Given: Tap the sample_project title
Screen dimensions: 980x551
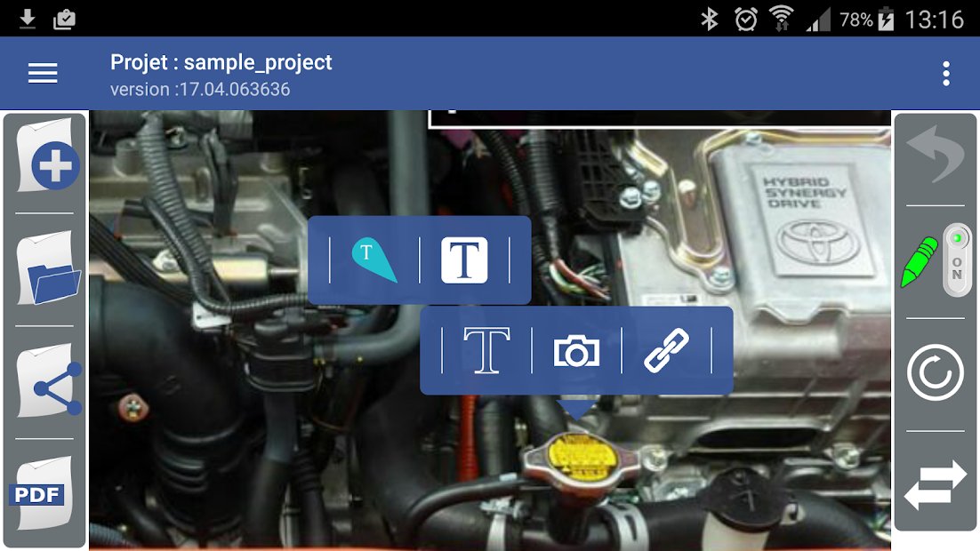Looking at the screenshot, I should pos(221,62).
